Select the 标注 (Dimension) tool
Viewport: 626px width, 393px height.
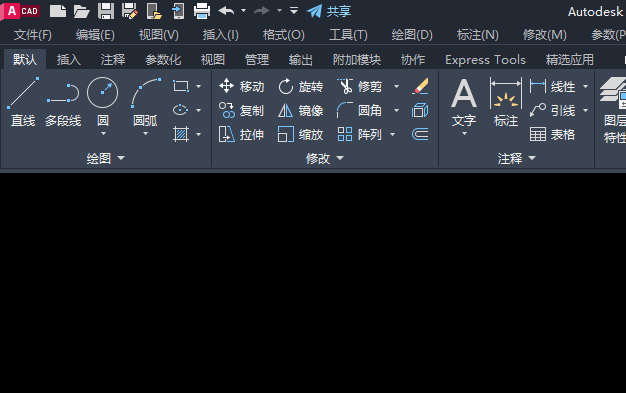505,102
